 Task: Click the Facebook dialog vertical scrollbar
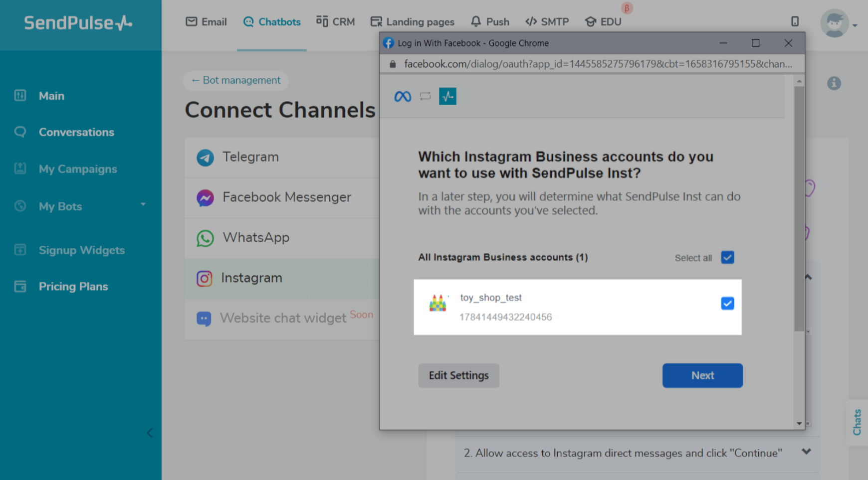coord(799,209)
